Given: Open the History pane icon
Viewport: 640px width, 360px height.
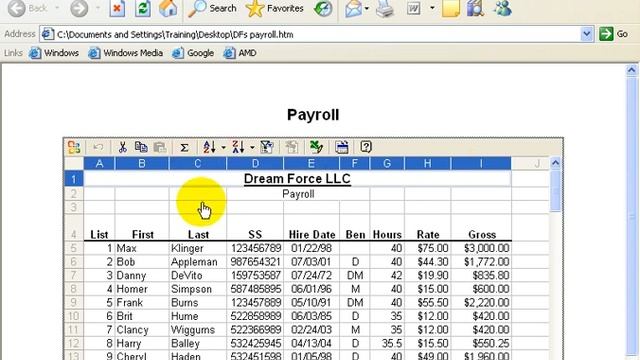Looking at the screenshot, I should tap(323, 8).
